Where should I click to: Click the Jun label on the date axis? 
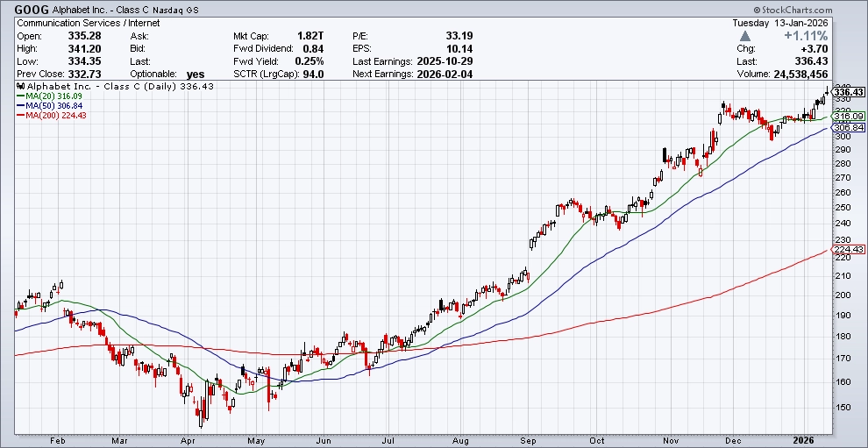coord(324,440)
